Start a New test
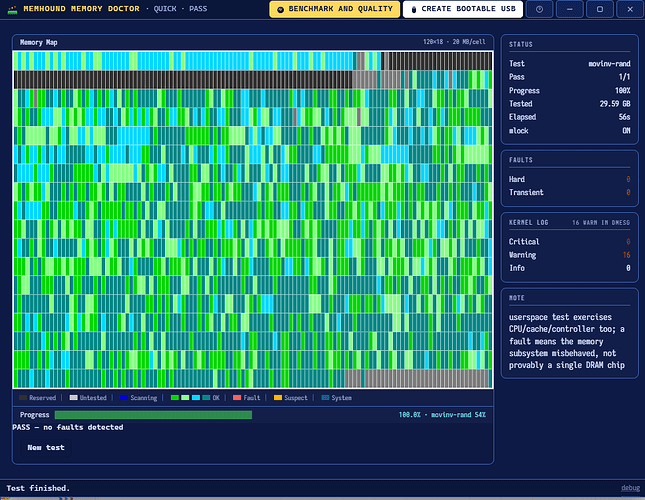The height and width of the screenshot is (500, 645). click(46, 447)
